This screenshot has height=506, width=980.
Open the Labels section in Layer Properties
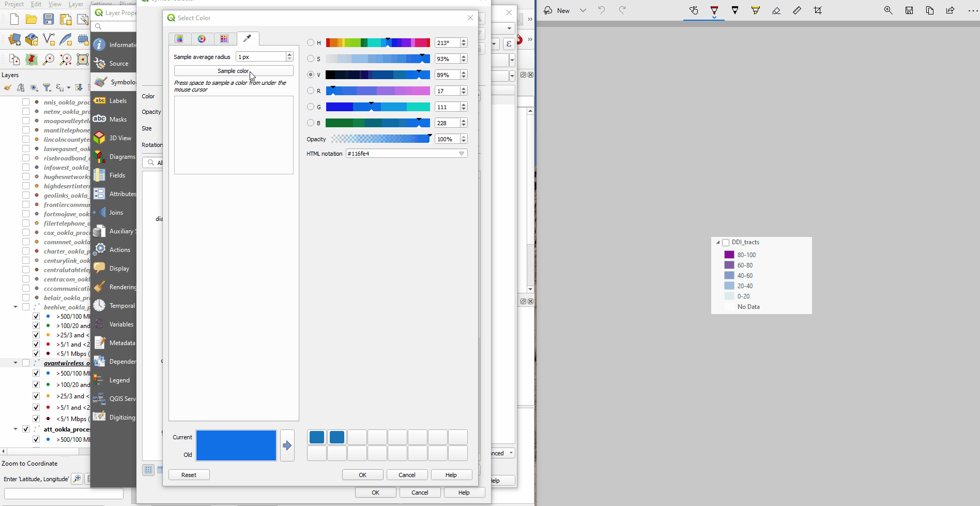click(117, 100)
